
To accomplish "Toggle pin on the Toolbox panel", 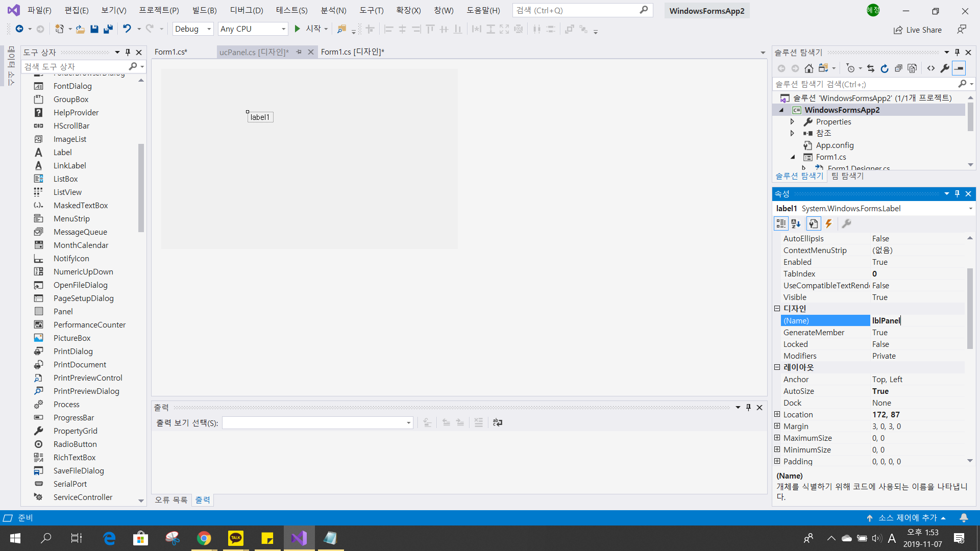I will point(128,52).
